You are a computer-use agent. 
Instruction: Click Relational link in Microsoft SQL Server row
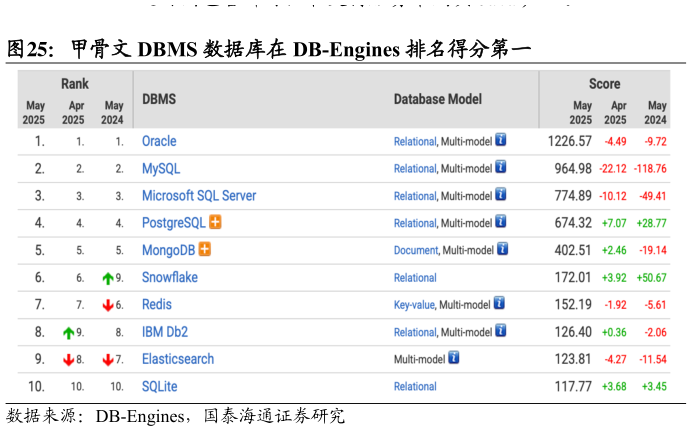pos(415,196)
